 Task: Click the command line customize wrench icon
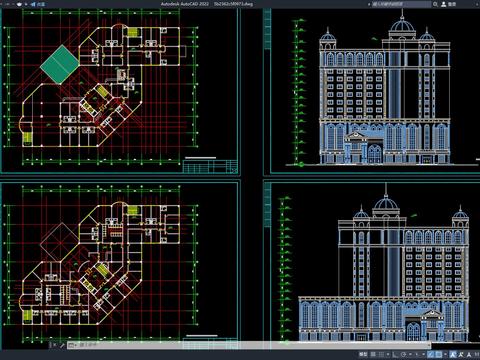click(62, 345)
